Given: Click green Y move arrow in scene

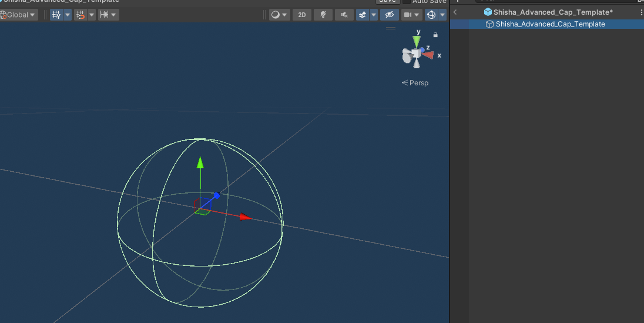Looking at the screenshot, I should (x=200, y=162).
